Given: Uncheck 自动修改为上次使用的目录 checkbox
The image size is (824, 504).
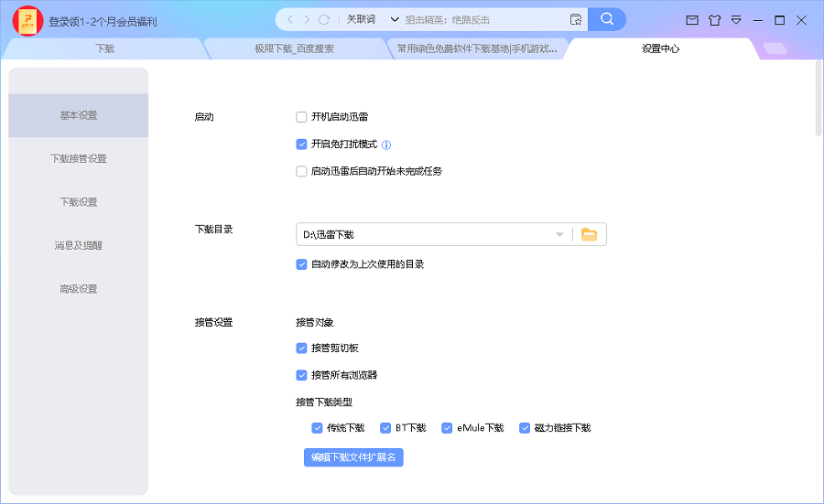Looking at the screenshot, I should pos(301,264).
